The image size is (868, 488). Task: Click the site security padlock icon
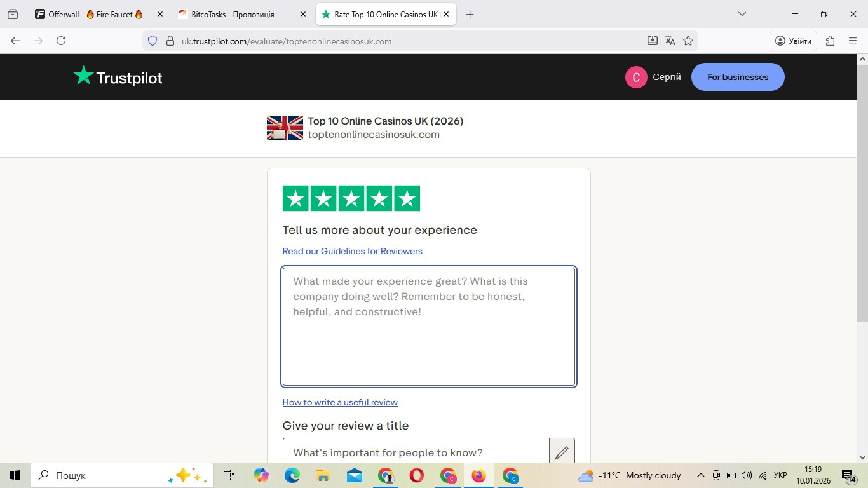[170, 41]
